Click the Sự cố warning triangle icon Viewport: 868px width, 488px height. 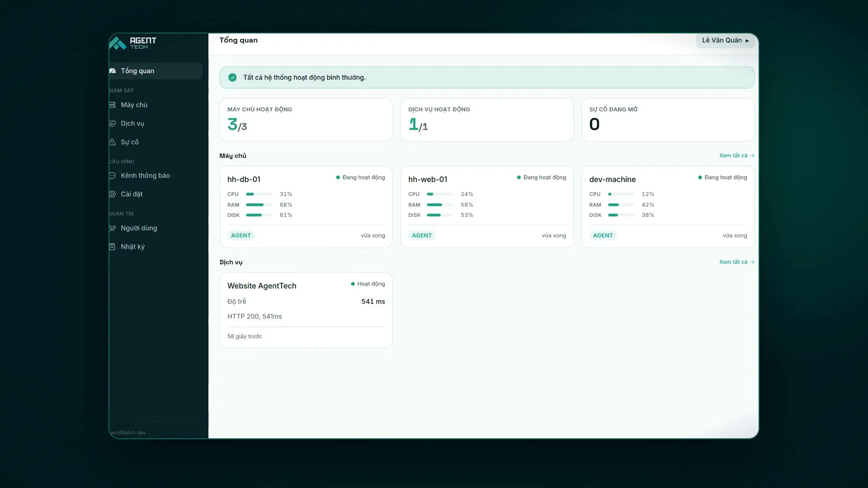(x=113, y=142)
